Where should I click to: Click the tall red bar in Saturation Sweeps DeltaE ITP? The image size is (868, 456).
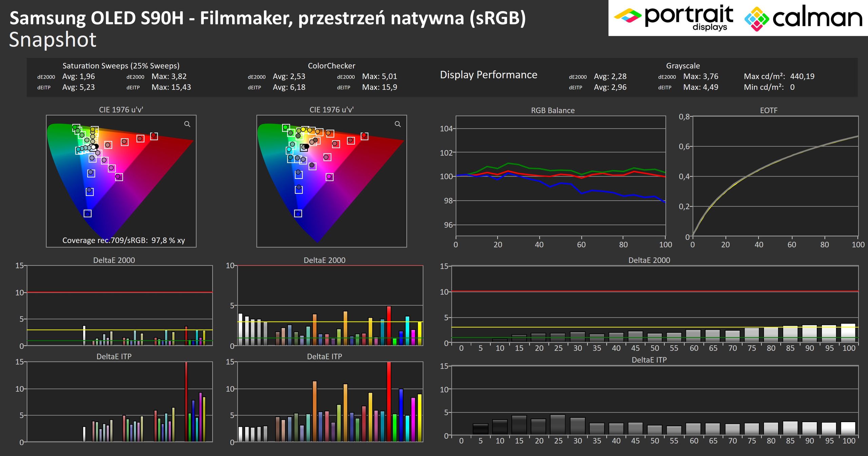tap(186, 401)
